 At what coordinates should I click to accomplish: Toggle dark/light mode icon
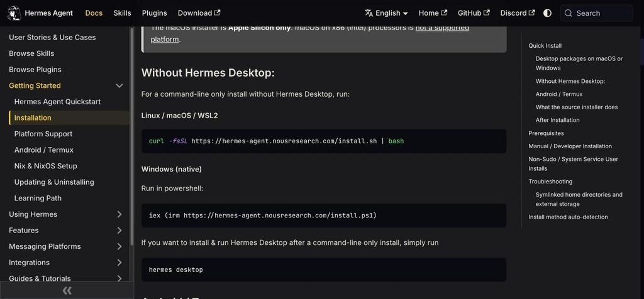(x=547, y=13)
